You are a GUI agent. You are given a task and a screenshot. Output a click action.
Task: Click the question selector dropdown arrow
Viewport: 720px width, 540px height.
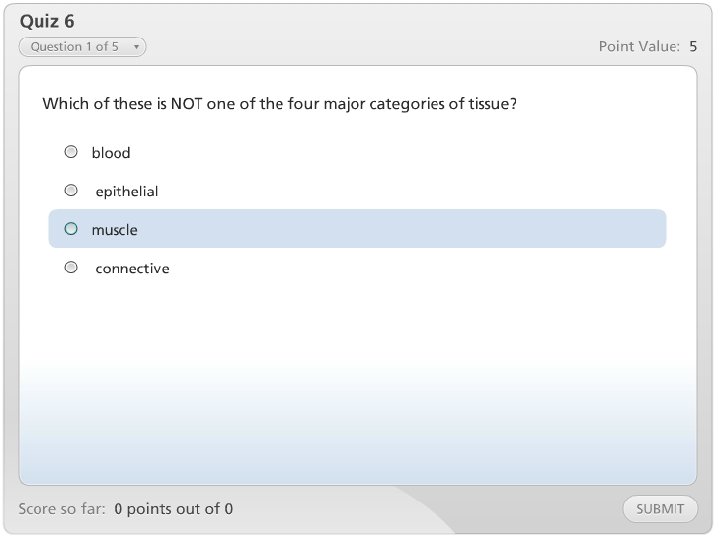pyautogui.click(x=136, y=47)
